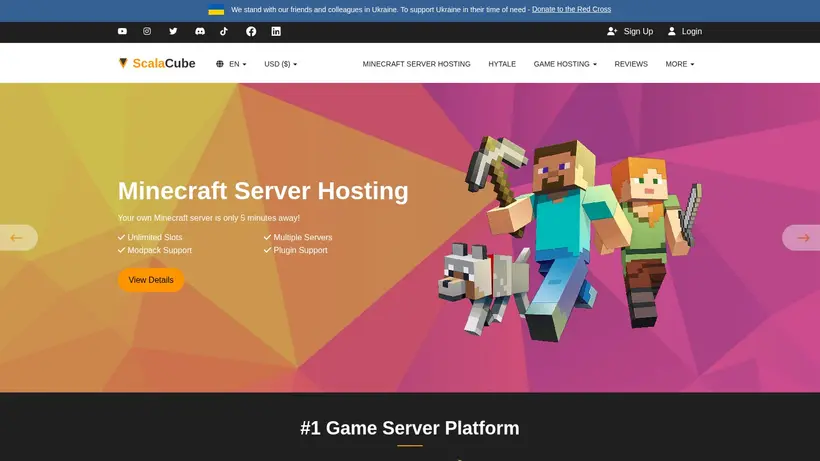
Task: Open the Twitter bird icon
Action: coord(173,31)
